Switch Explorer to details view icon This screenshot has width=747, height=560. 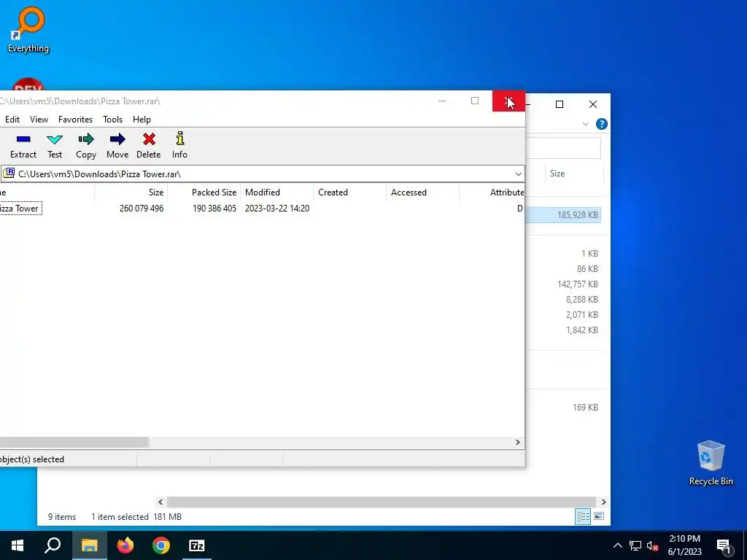pyautogui.click(x=583, y=517)
